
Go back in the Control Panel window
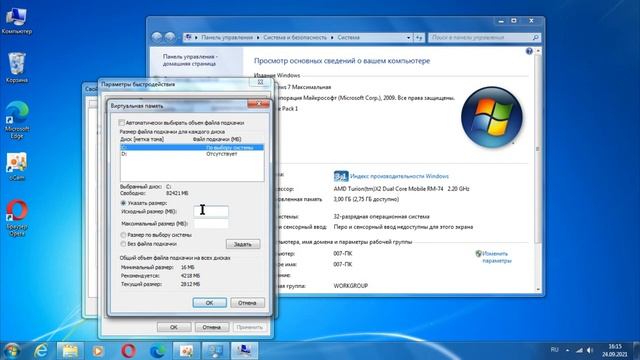[157, 37]
